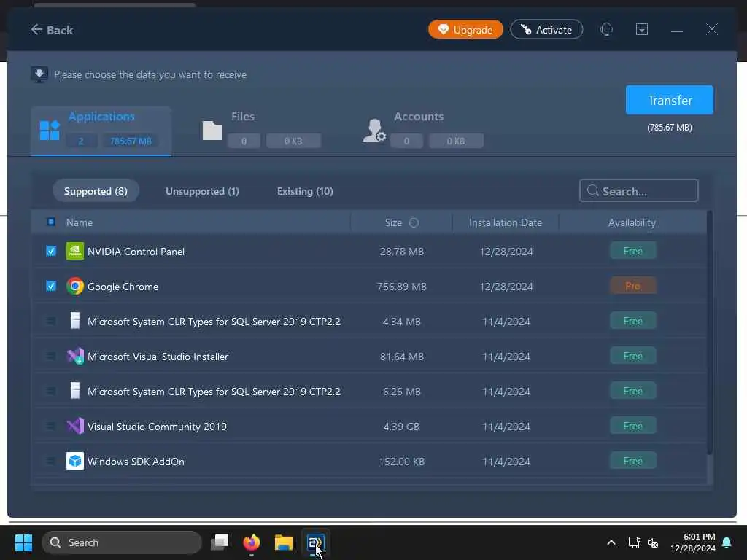The image size is (747, 560).
Task: Uncheck the NVIDIA Control Panel checkbox
Action: pos(51,251)
